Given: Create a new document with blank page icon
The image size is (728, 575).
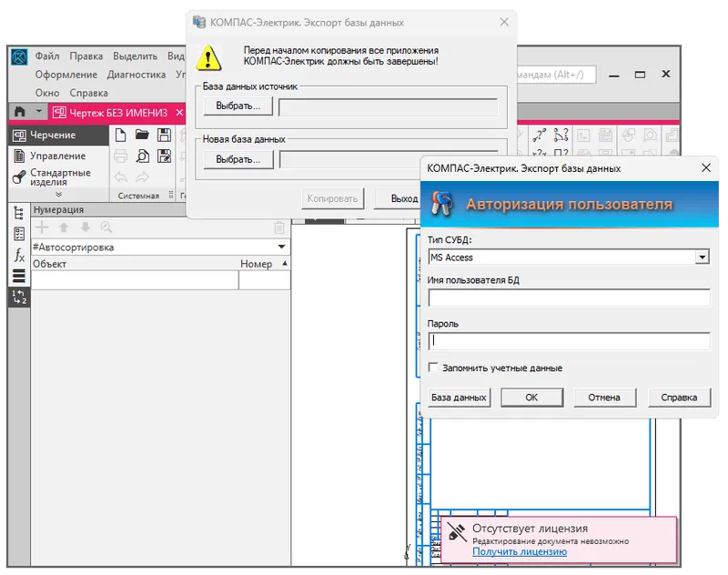Looking at the screenshot, I should click(x=120, y=135).
